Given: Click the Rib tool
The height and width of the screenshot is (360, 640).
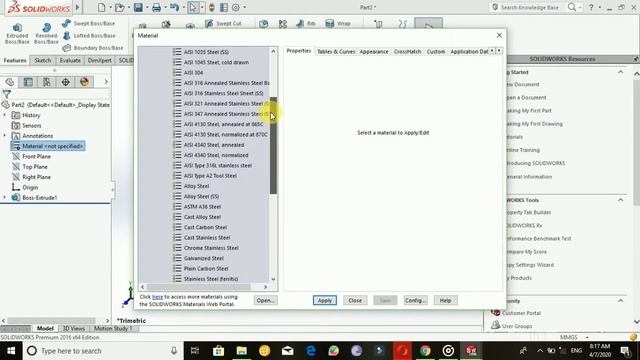Looking at the screenshot, I should tap(306, 24).
